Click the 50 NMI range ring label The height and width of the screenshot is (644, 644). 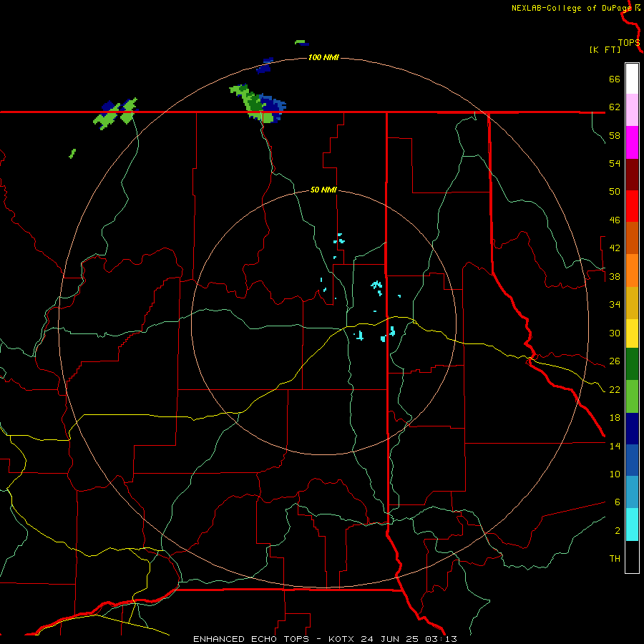tap(323, 190)
